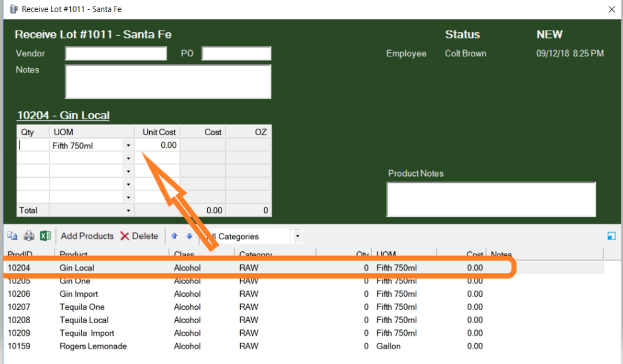The height and width of the screenshot is (364, 623).
Task: Click the app icon in the title bar
Action: [14, 9]
